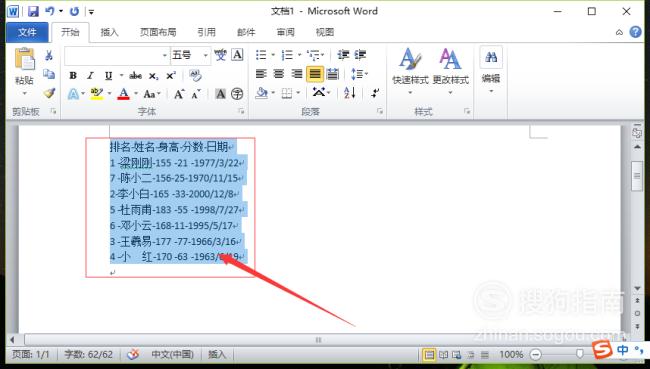Switch to the 视图 View tab

pyautogui.click(x=325, y=32)
